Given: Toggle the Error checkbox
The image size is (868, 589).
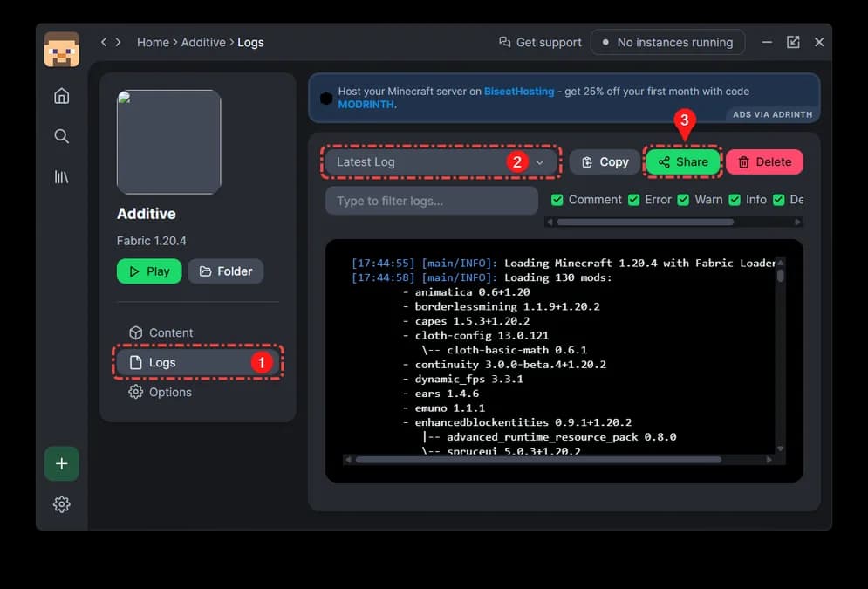Looking at the screenshot, I should 634,200.
